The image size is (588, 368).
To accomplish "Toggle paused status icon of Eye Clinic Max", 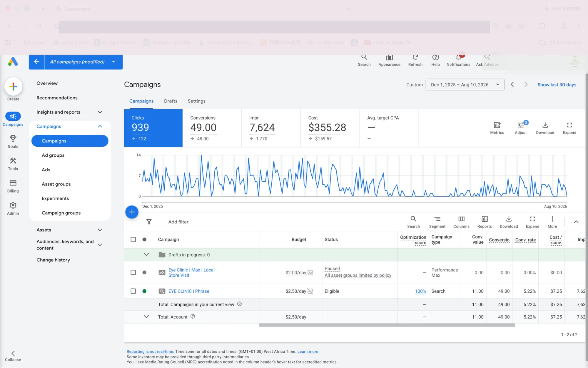I will (x=144, y=273).
